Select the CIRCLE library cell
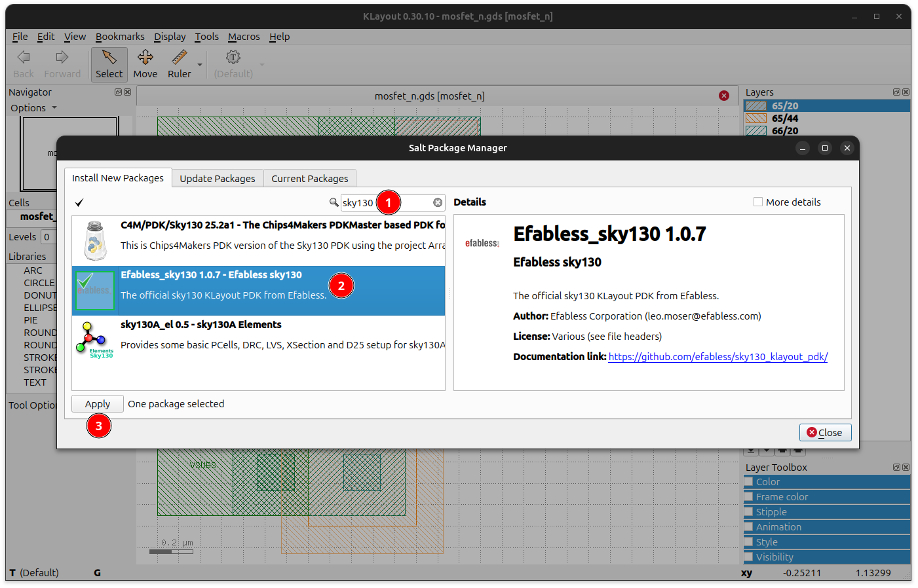The image size is (918, 588). pyautogui.click(x=39, y=283)
